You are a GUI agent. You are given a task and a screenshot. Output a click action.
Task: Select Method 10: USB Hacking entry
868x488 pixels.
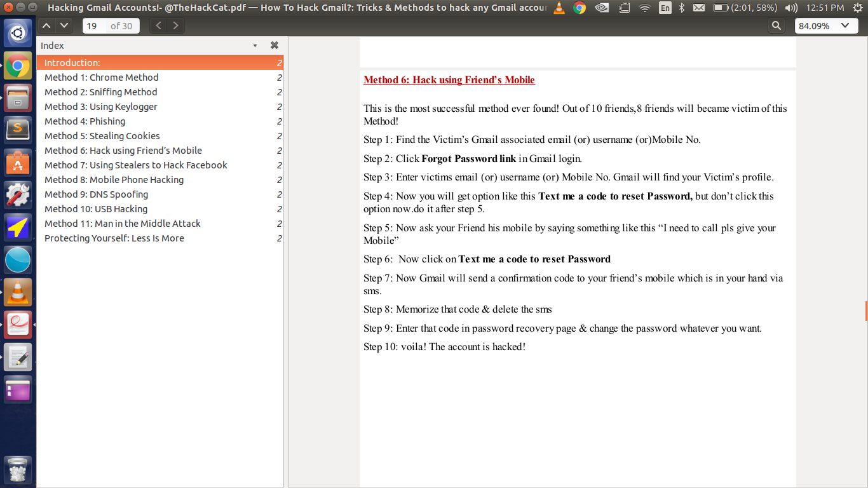pos(160,209)
